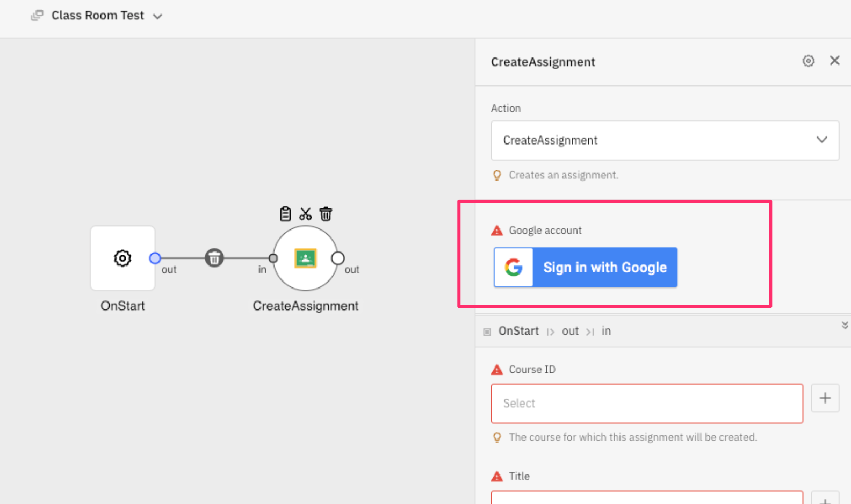Open CreateAssignment panel settings gear
This screenshot has height=504, width=851.
[x=808, y=61]
